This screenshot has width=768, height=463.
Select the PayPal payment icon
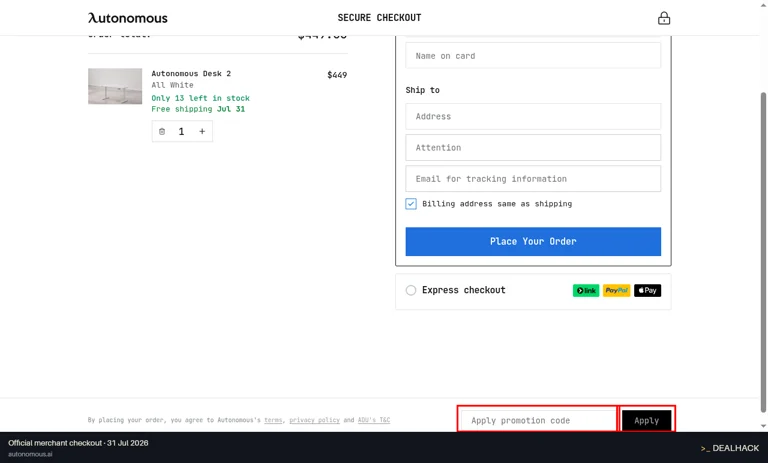pyautogui.click(x=616, y=291)
